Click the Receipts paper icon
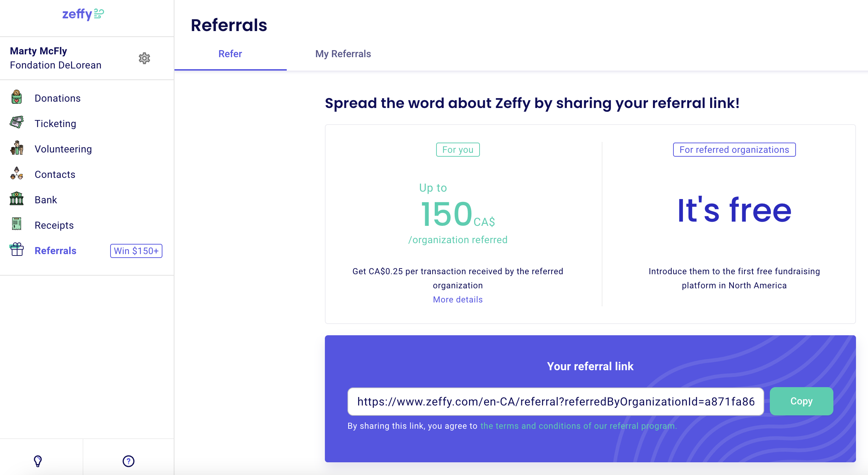This screenshot has height=475, width=868. click(17, 224)
